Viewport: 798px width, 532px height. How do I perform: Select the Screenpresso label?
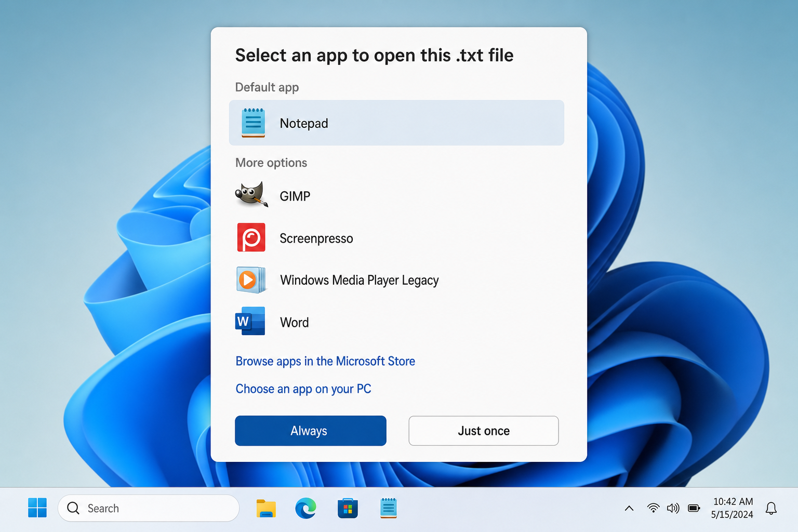coord(316,238)
